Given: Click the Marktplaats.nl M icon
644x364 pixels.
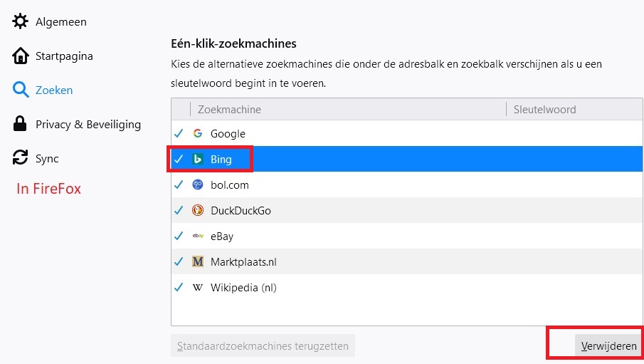Looking at the screenshot, I should pyautogui.click(x=198, y=261).
